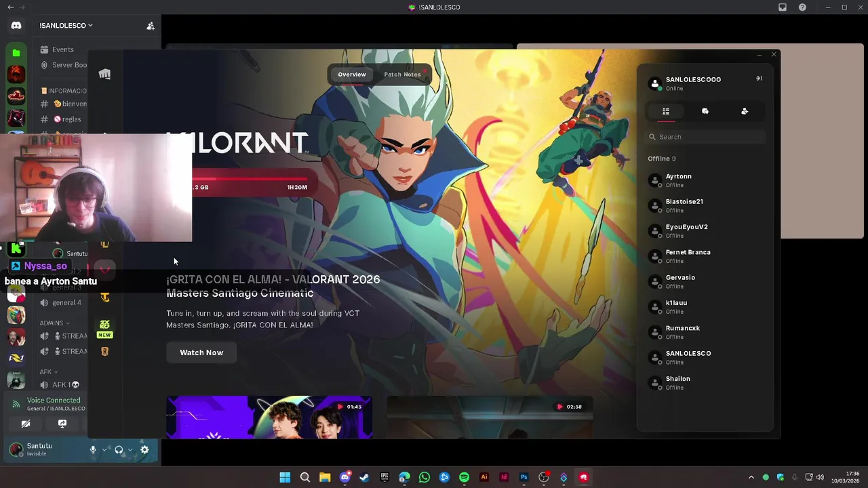Viewport: 868px width, 488px height.
Task: Open the ISANLOLESCO server dropdown menu
Action: (x=66, y=26)
